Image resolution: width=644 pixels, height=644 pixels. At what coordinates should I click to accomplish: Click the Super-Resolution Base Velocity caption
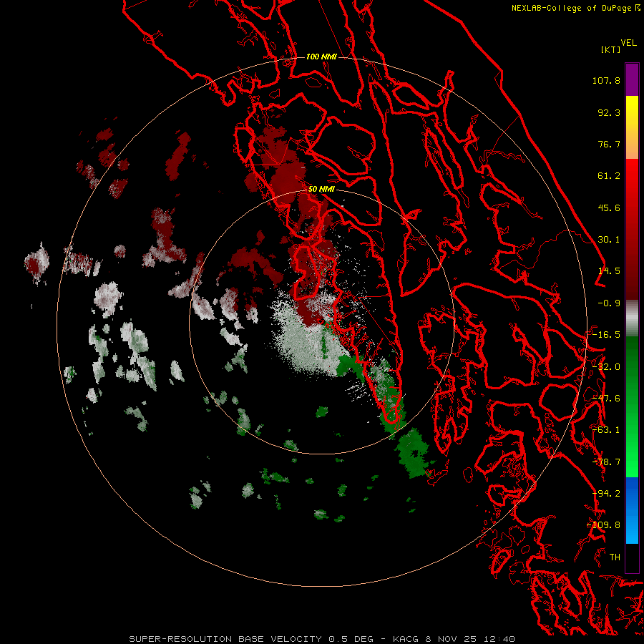click(322, 639)
